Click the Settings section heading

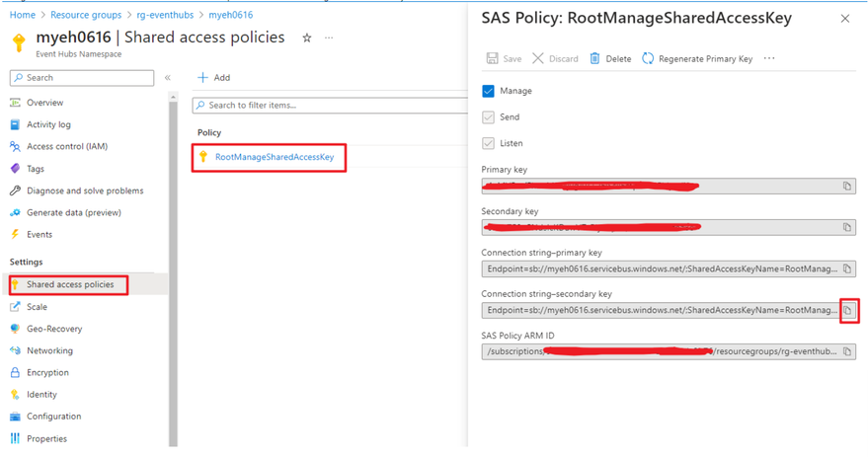[x=26, y=263]
